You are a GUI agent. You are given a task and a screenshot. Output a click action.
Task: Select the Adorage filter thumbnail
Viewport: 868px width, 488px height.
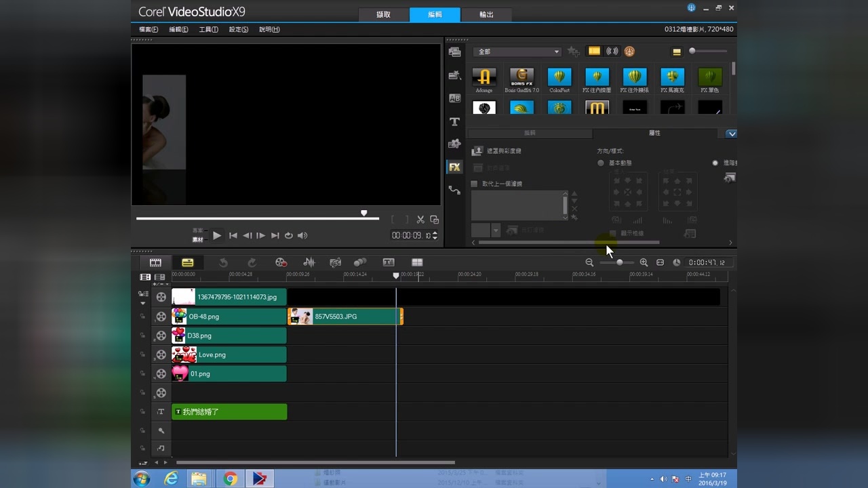[x=484, y=80]
